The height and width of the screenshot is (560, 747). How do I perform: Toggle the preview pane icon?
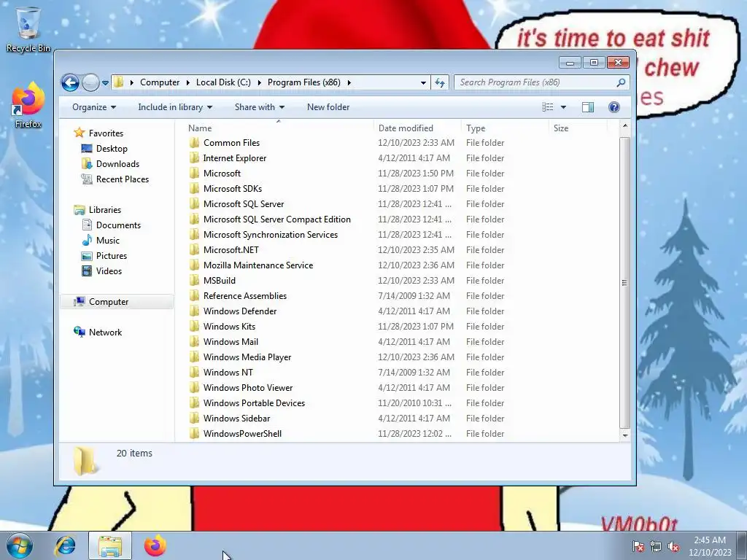(588, 107)
